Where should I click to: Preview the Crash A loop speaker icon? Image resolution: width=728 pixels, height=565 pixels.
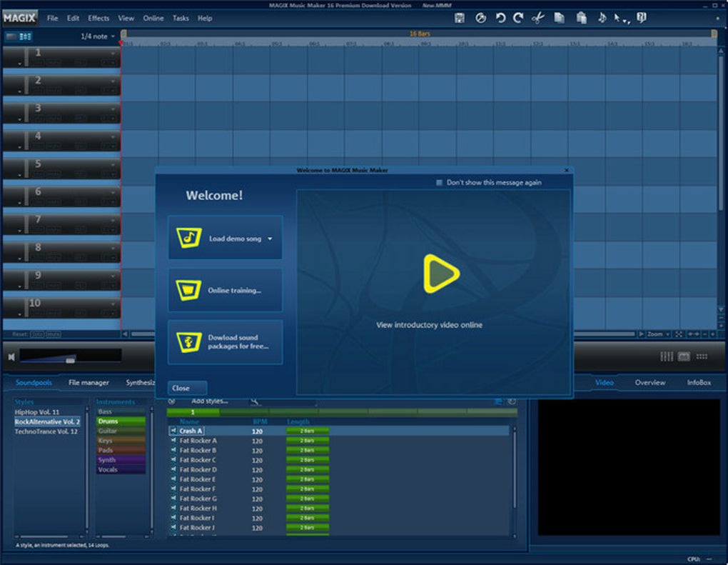[x=173, y=431]
